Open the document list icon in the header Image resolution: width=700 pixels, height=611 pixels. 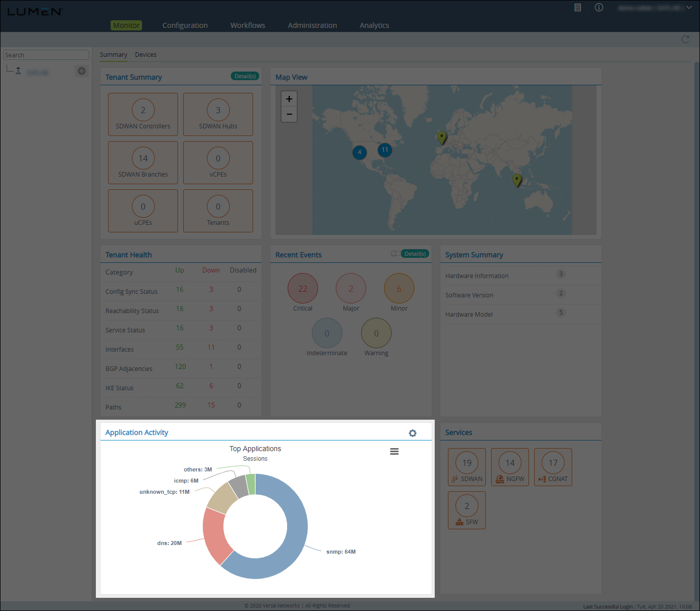pos(577,8)
